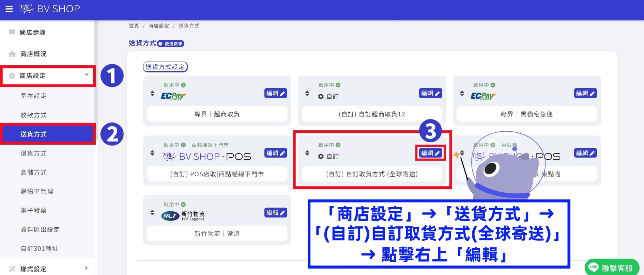Open the hamburger menu icon
This screenshot has height=275, width=644.
(x=9, y=9)
